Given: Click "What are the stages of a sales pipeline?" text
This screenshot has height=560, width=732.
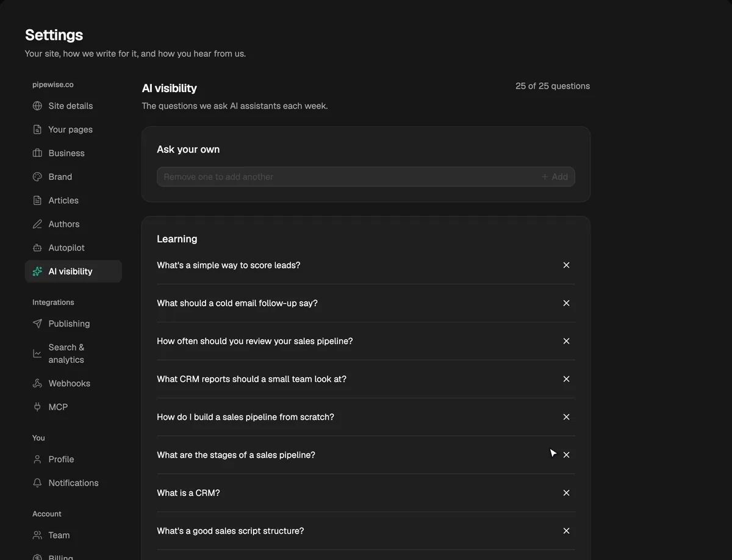Looking at the screenshot, I should click(x=236, y=455).
